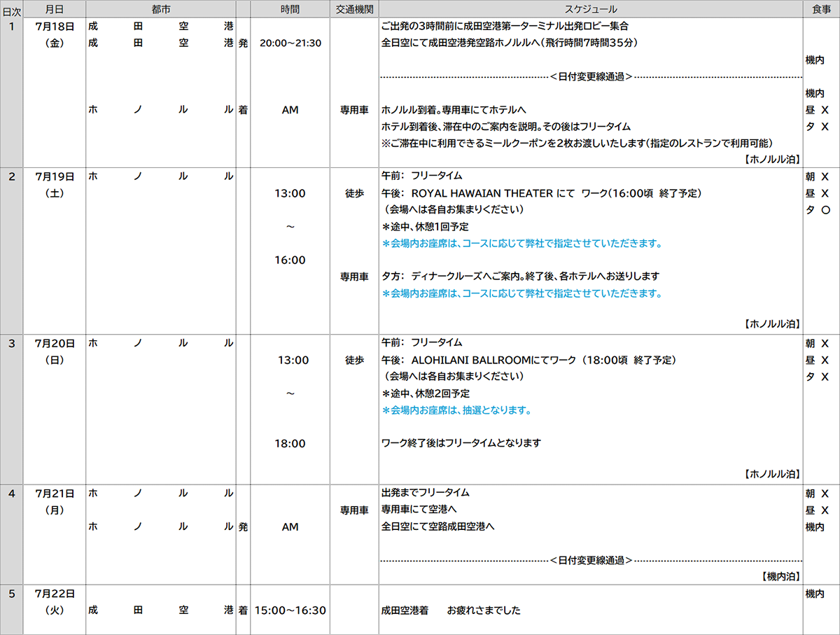This screenshot has height=635, width=840.
Task: Click the 18:00 end time on day 3
Action: point(291,443)
